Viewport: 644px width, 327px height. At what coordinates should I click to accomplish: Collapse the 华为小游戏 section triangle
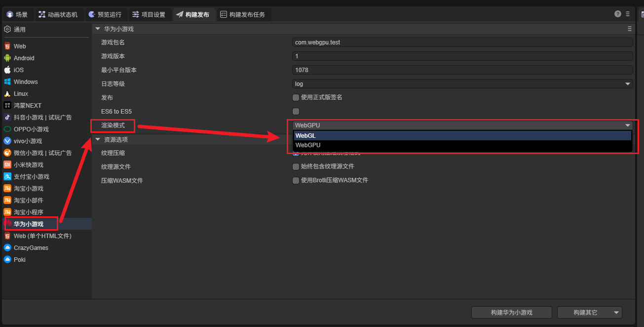coord(98,29)
